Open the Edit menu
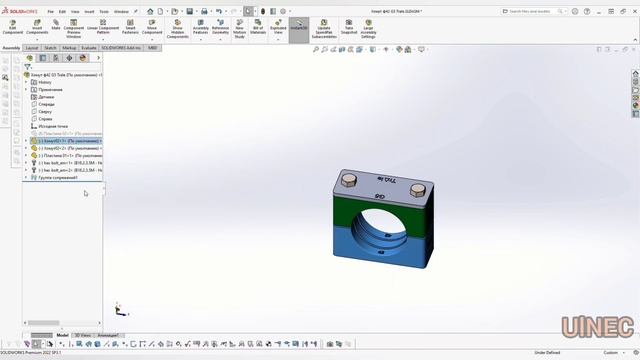 62,12
